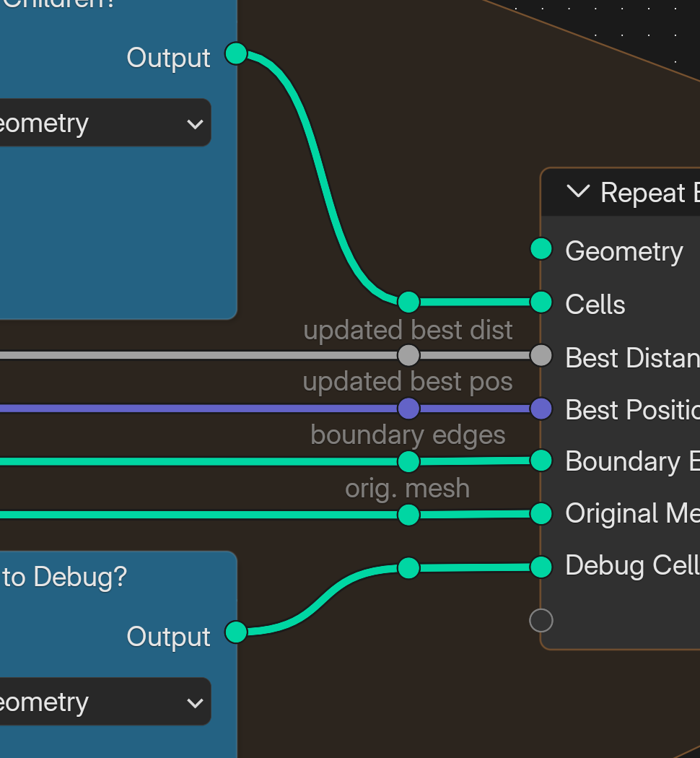This screenshot has height=758, width=700.
Task: Select the reroute node feeding Debug Cell socket
Action: pyautogui.click(x=408, y=568)
